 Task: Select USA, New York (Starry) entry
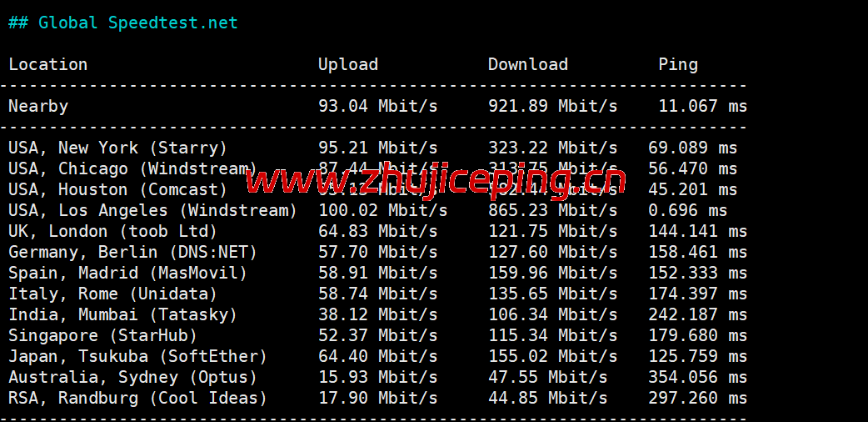[x=117, y=148]
